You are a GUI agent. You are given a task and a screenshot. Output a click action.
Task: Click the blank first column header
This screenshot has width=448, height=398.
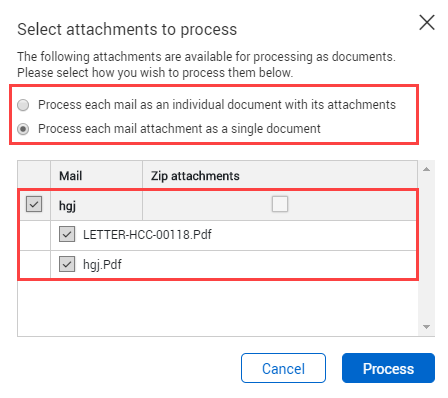coord(34,174)
